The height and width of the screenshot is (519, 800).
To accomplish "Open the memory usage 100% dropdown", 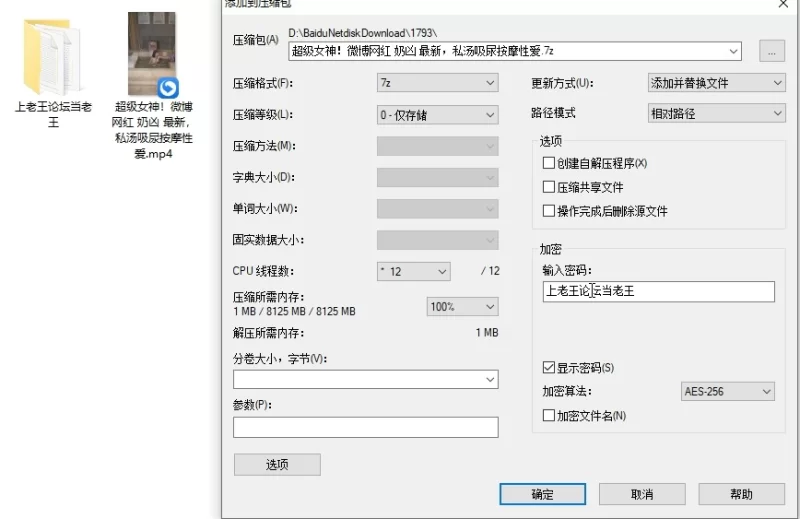I will pos(462,307).
